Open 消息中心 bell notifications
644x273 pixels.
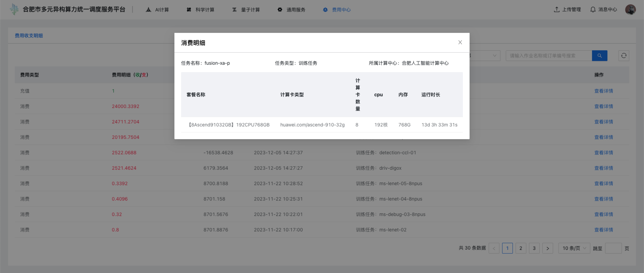[603, 10]
